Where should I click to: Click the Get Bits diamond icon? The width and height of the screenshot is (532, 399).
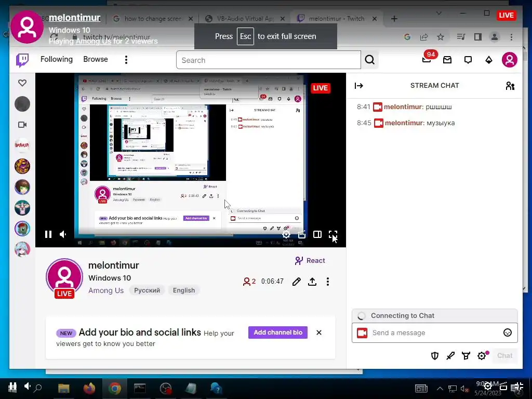pos(488,60)
